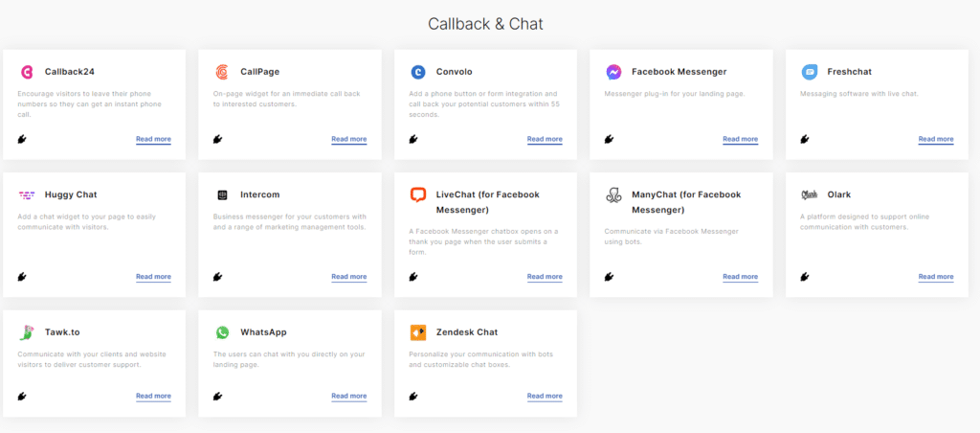This screenshot has width=980, height=433.
Task: Select the ManyChat logo icon
Action: pyautogui.click(x=613, y=194)
